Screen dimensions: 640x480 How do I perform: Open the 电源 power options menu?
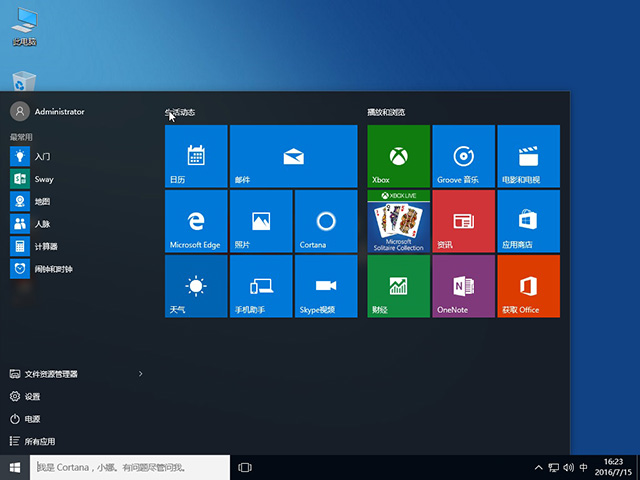tap(32, 419)
